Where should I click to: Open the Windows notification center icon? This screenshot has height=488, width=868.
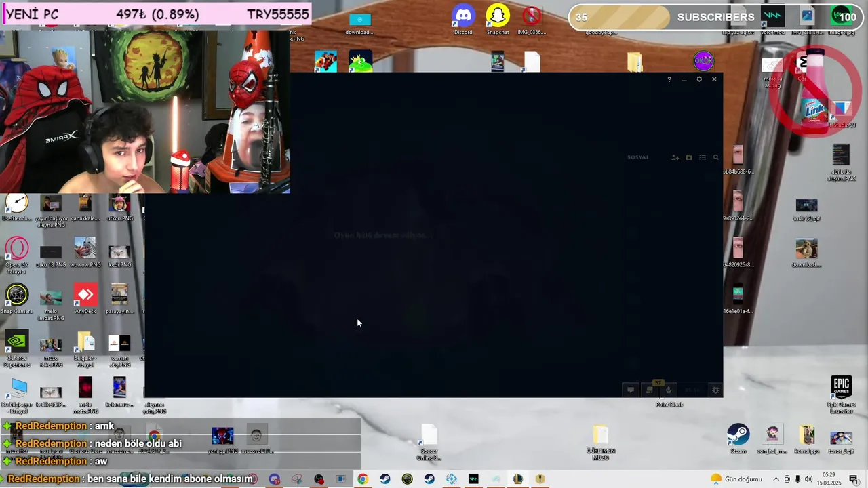(854, 479)
